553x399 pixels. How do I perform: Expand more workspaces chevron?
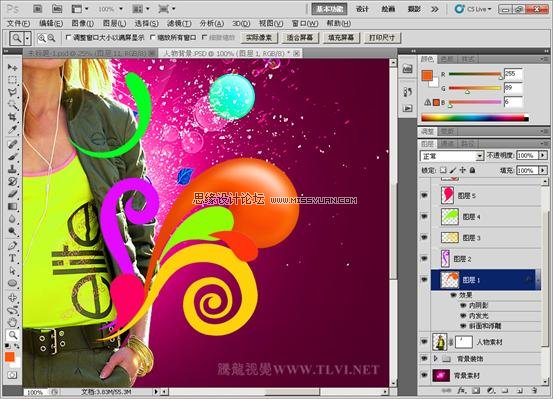(435, 9)
